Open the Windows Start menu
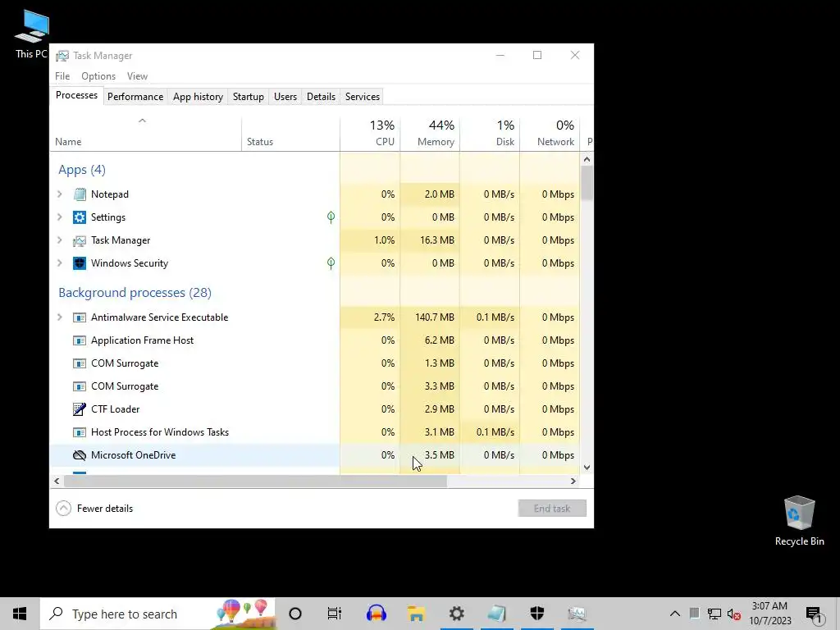 coord(20,614)
